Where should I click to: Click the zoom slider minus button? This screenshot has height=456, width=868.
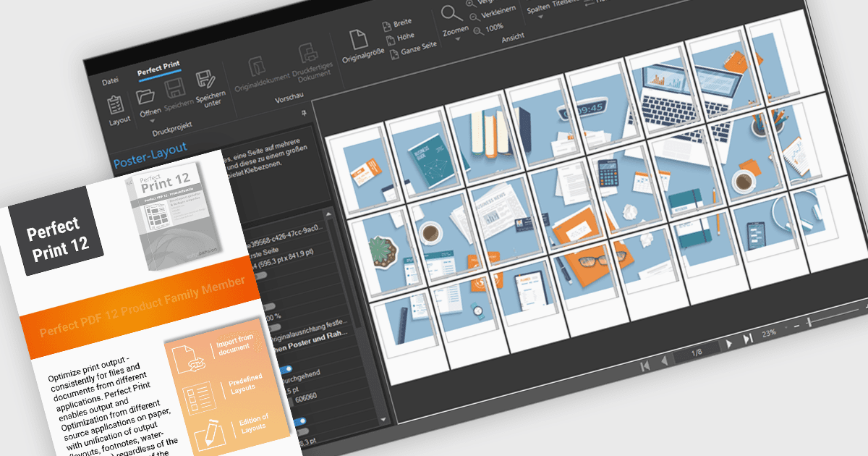point(795,326)
